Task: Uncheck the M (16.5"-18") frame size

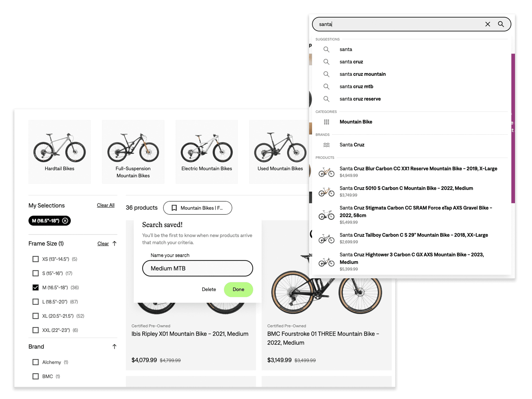Action: tap(35, 287)
